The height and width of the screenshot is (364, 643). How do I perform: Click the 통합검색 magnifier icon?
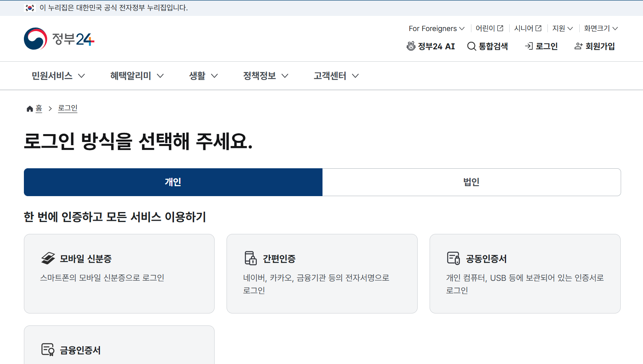(x=471, y=46)
